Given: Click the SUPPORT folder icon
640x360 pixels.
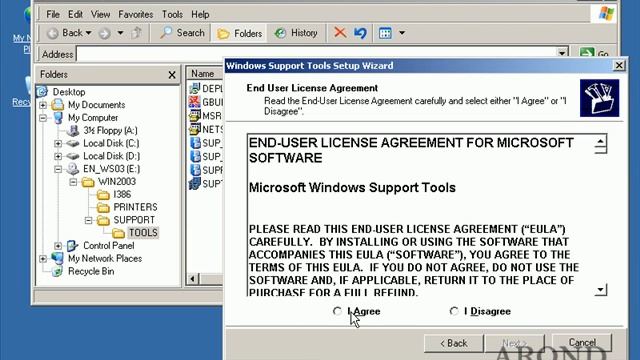Looking at the screenshot, I should click(103, 220).
